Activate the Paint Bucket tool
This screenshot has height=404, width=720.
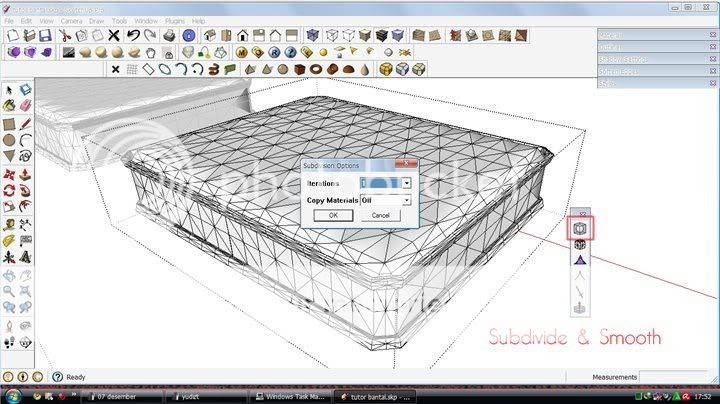[9, 106]
